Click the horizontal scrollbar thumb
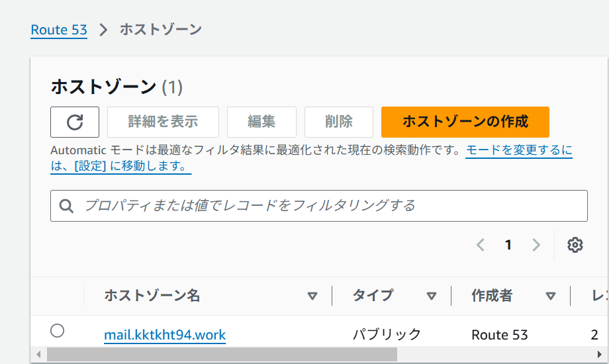This screenshot has width=609, height=364. (x=222, y=354)
